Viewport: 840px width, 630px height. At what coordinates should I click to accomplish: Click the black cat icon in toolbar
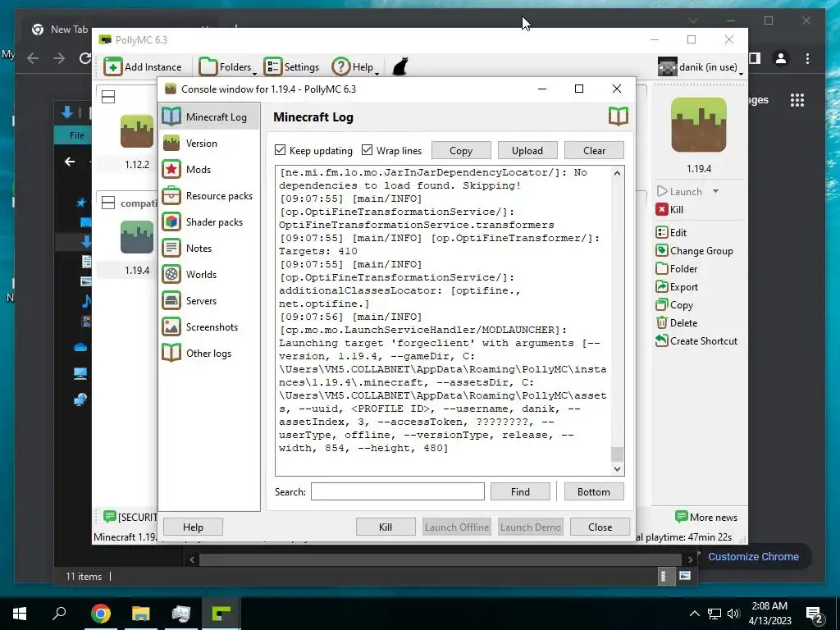coord(400,67)
